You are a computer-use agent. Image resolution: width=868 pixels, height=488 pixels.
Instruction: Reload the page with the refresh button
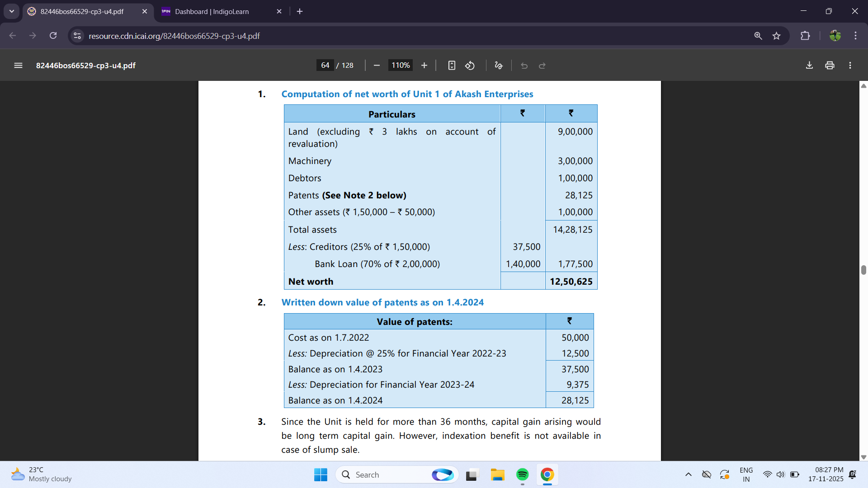tap(53, 36)
